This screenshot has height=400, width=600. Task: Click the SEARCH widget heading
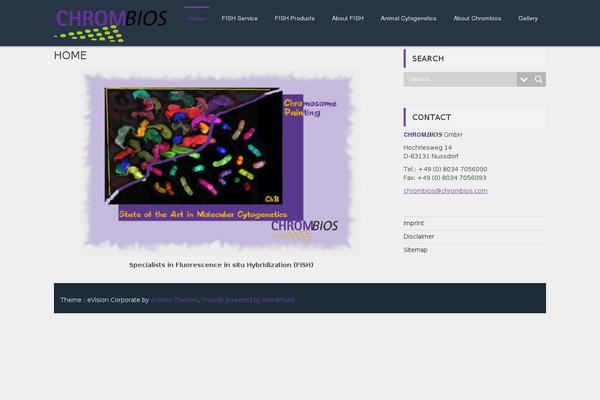pos(428,59)
